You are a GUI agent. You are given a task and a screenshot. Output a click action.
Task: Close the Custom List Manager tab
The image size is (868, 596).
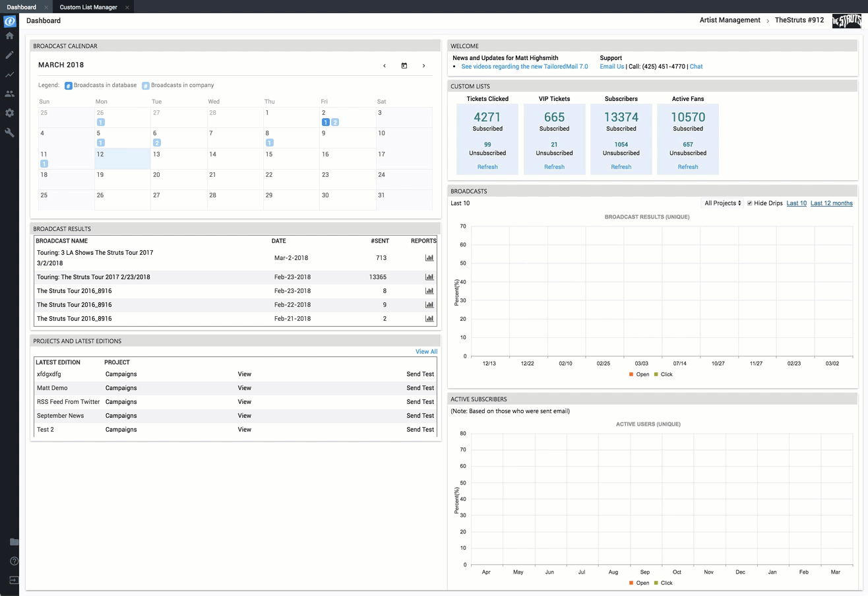pyautogui.click(x=127, y=7)
